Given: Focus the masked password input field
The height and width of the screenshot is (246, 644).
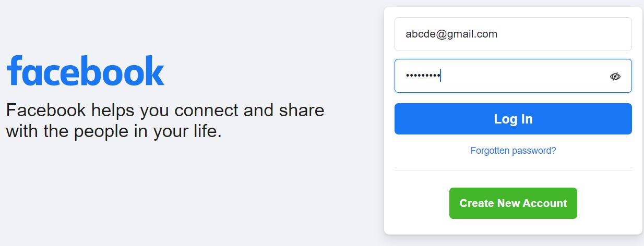Looking at the screenshot, I should 513,76.
